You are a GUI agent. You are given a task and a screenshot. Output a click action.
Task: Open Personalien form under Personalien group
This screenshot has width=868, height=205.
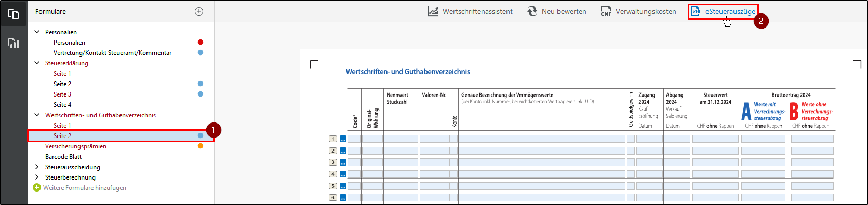point(69,42)
